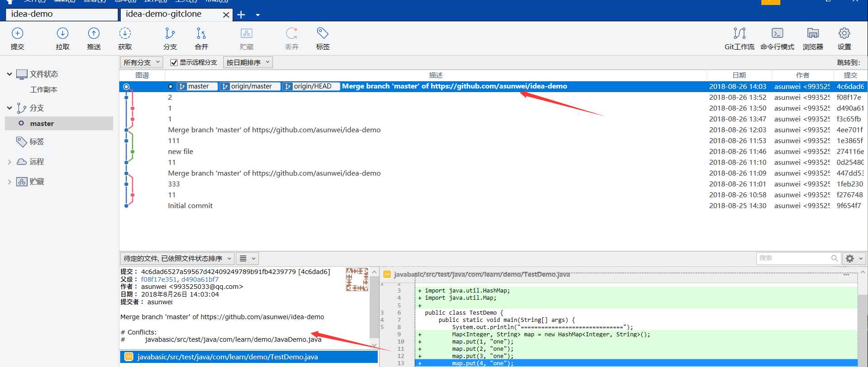Click the Discard (丢弃) toolbar icon

click(x=291, y=33)
